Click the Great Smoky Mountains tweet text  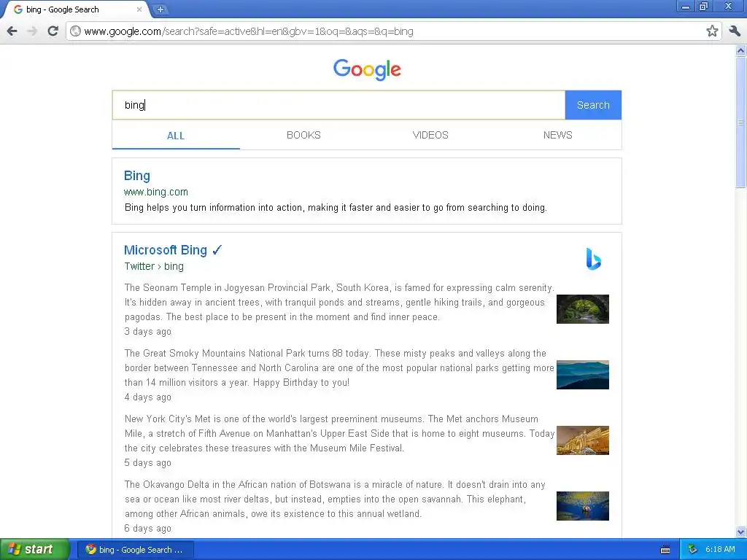pos(339,367)
